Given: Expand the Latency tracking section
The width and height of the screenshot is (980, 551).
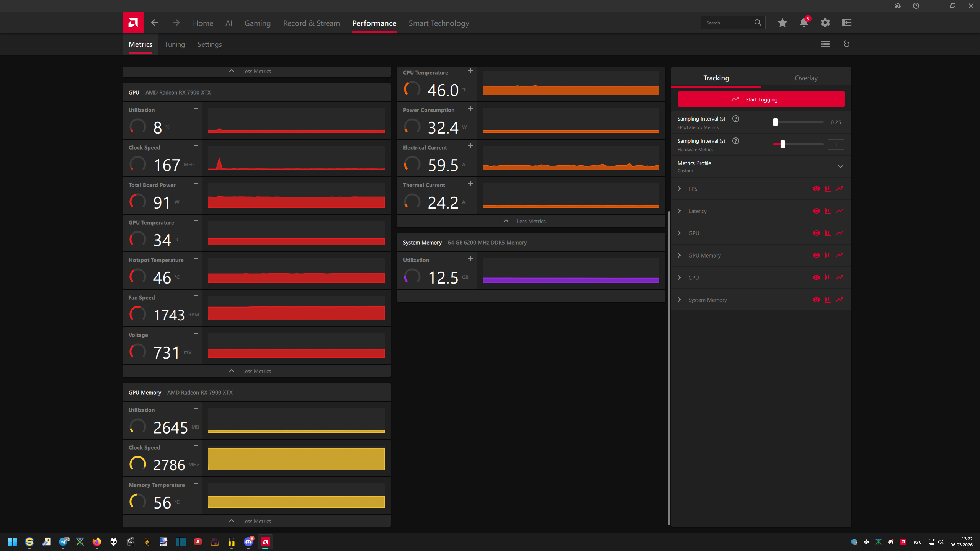Looking at the screenshot, I should coord(679,211).
